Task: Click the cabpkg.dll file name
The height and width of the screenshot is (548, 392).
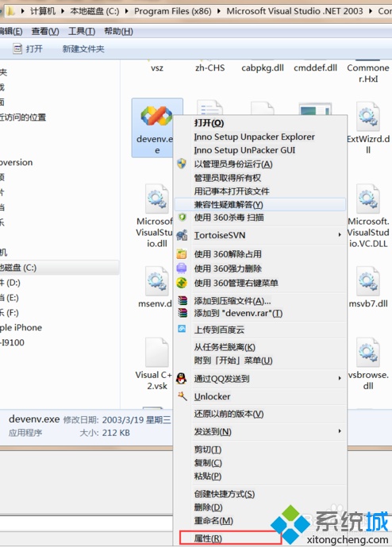Action: click(x=263, y=68)
